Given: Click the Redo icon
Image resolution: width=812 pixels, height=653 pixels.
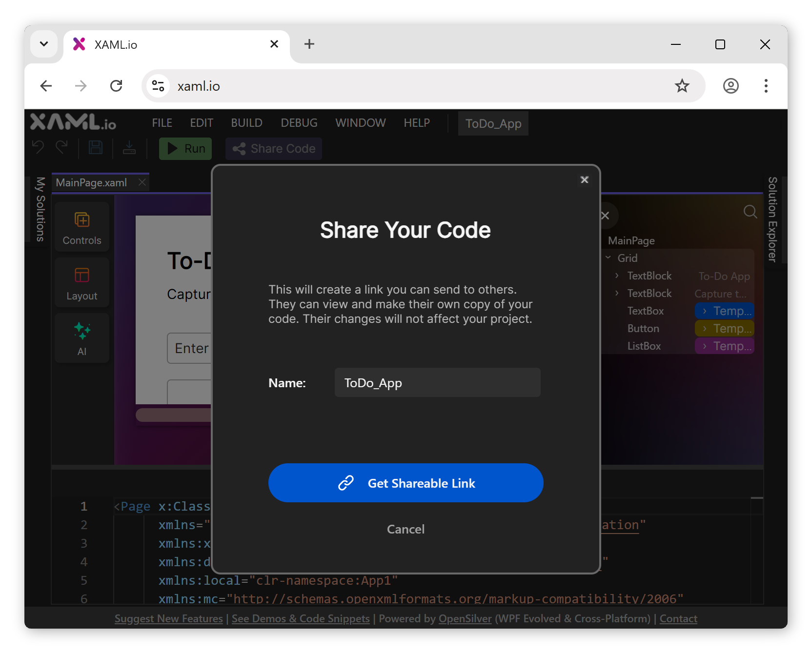Looking at the screenshot, I should (62, 147).
